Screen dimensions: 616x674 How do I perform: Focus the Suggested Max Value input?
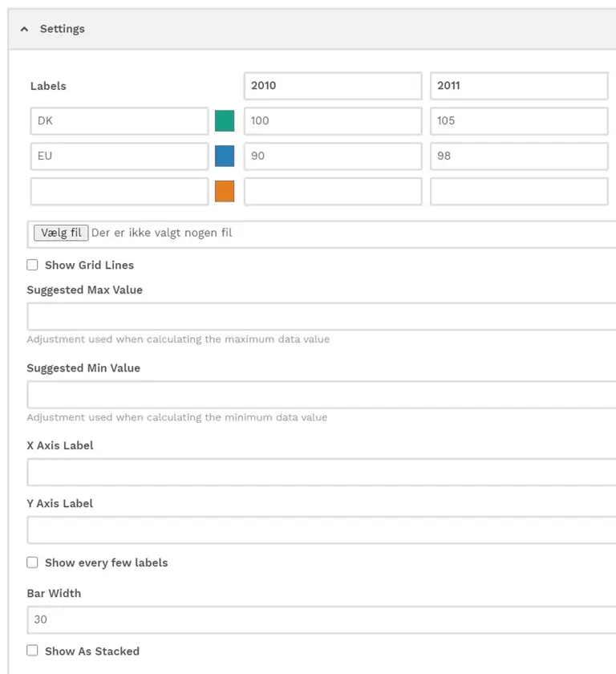pyautogui.click(x=322, y=317)
